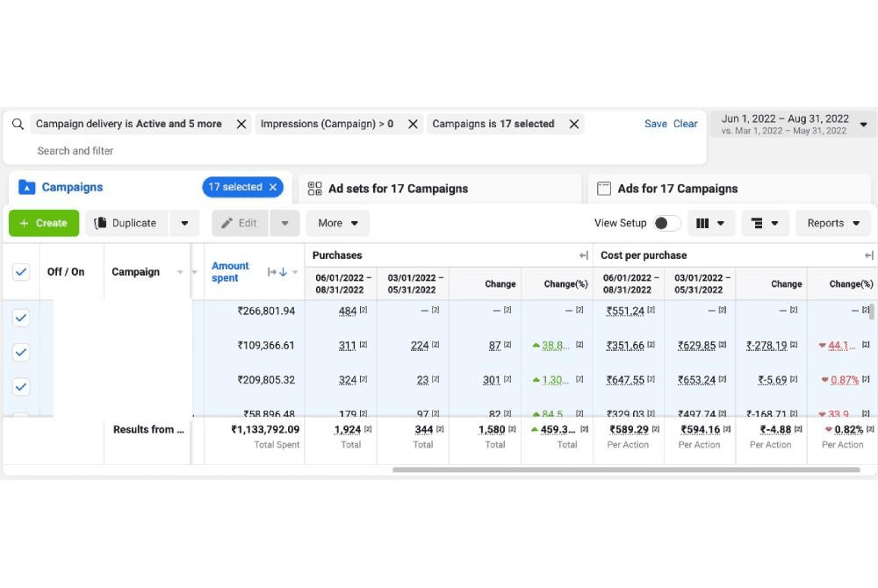This screenshot has width=878, height=588.
Task: Click the ads tab window icon
Action: click(x=604, y=189)
